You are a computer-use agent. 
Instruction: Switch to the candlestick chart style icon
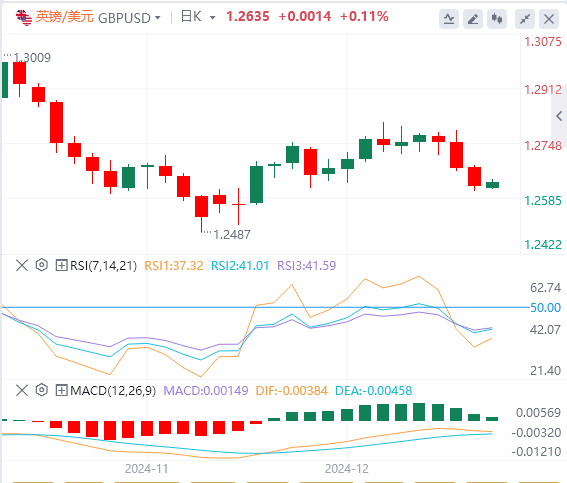tap(496, 19)
